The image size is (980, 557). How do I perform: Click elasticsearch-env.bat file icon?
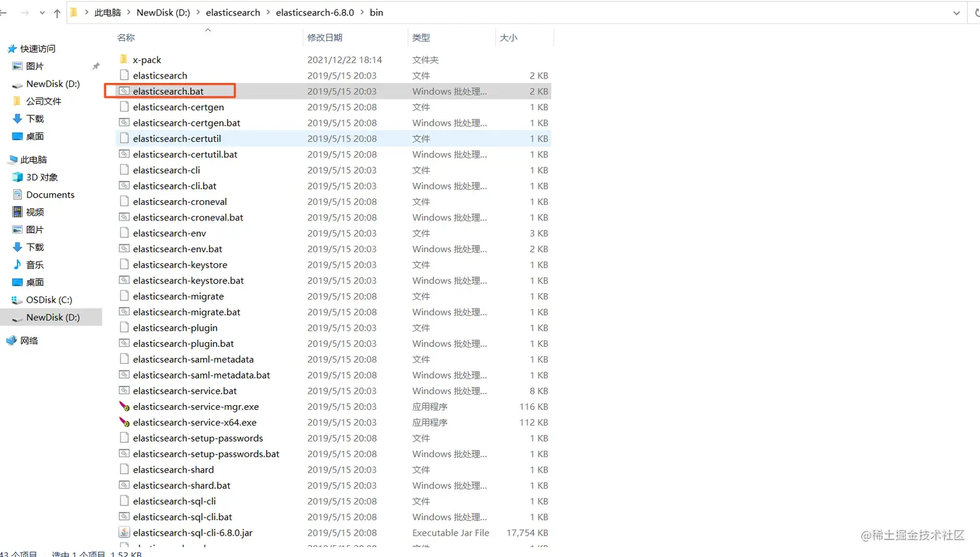tap(124, 249)
